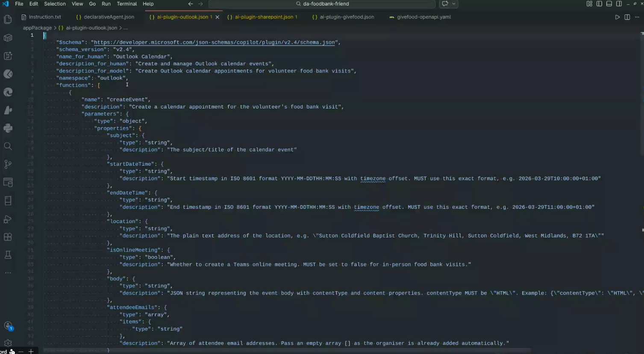644x354 pixels.
Task: Toggle the primary side bar visibility
Action: [x=599, y=4]
